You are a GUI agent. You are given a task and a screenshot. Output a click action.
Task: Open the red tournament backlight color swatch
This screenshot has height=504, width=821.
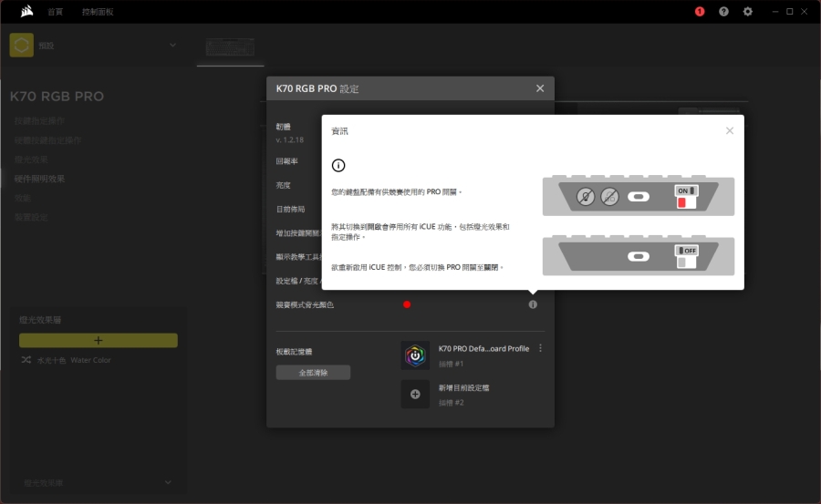coord(407,304)
